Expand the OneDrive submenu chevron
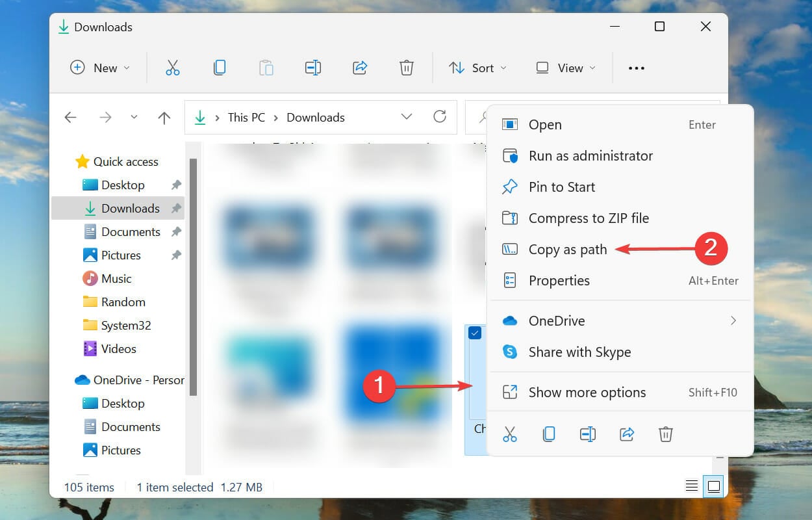Screen dimensions: 812x520 coord(733,320)
